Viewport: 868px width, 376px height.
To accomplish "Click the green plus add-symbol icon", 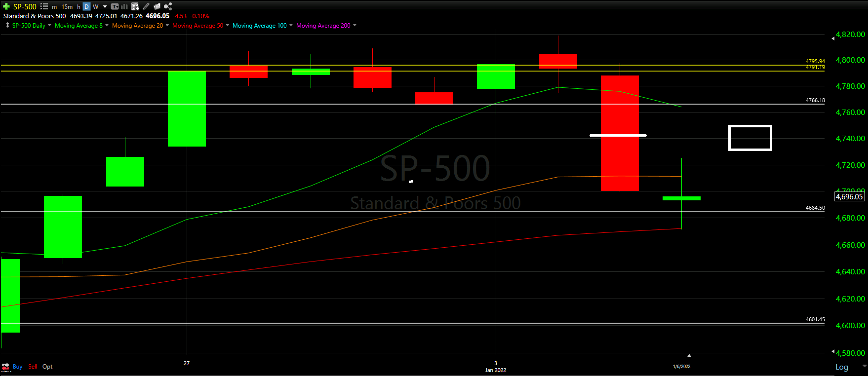I will pyautogui.click(x=6, y=6).
